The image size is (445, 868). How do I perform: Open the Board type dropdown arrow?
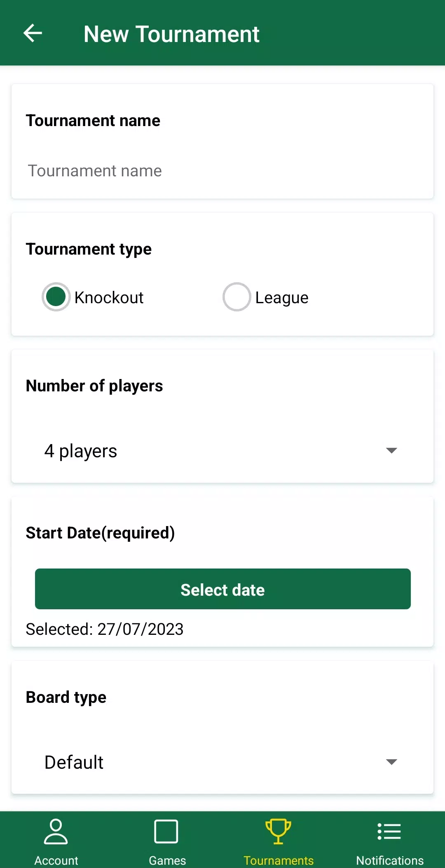[391, 762]
